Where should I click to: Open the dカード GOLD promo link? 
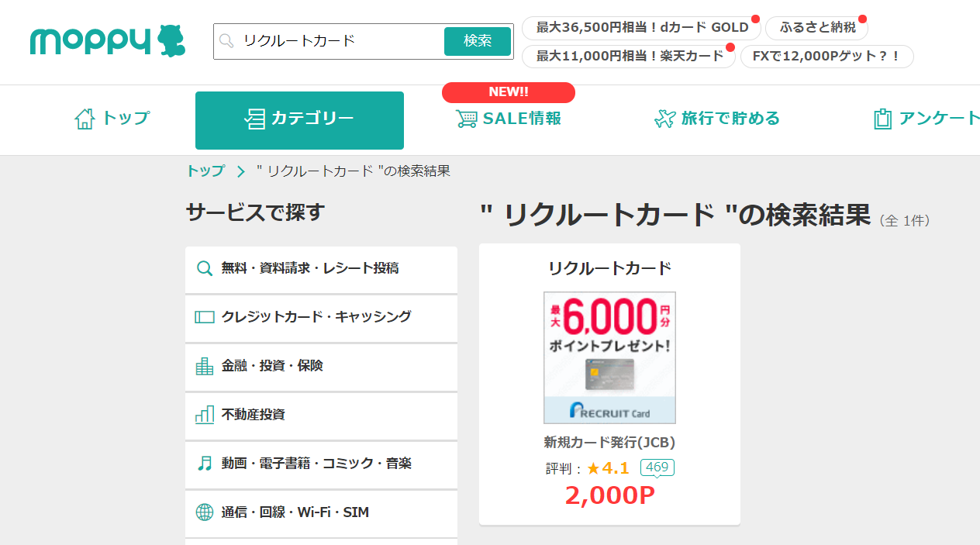[x=642, y=28]
